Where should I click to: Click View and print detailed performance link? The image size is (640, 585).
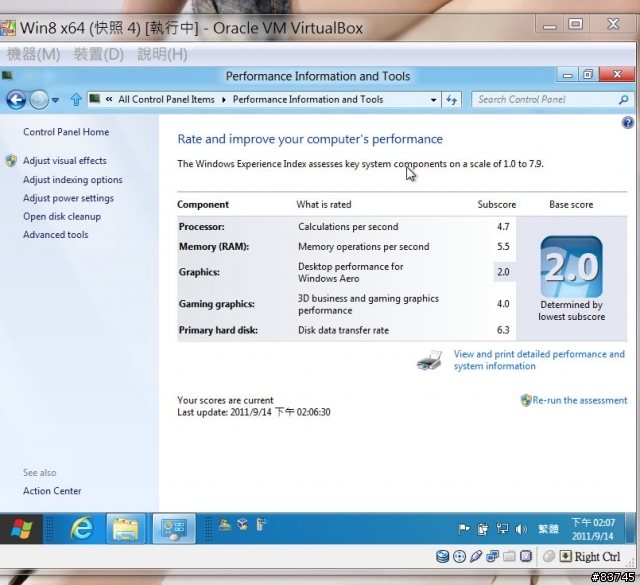click(539, 360)
